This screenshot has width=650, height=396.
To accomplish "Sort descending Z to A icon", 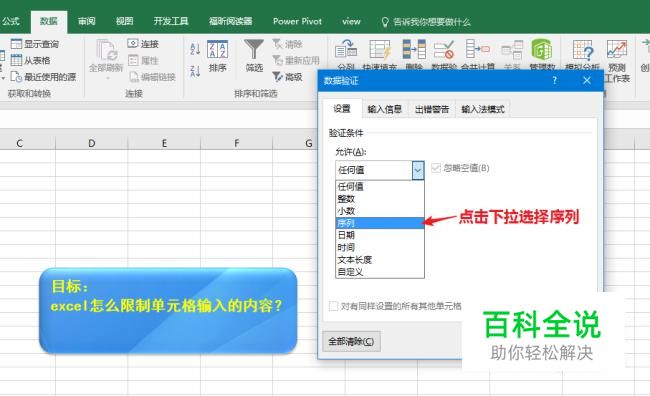I will pyautogui.click(x=195, y=71).
